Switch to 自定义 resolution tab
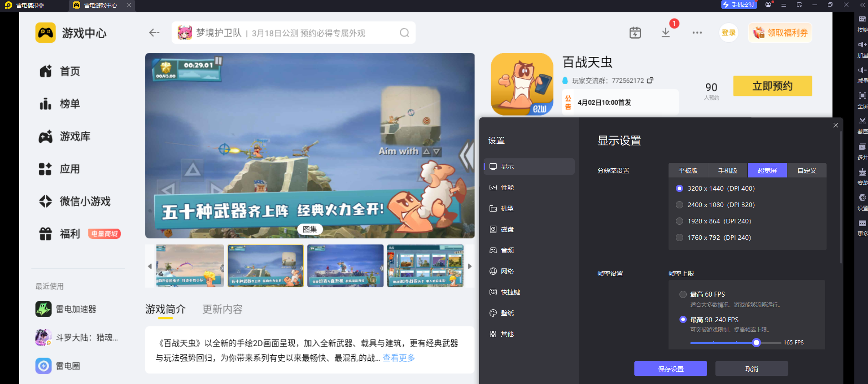 (807, 170)
